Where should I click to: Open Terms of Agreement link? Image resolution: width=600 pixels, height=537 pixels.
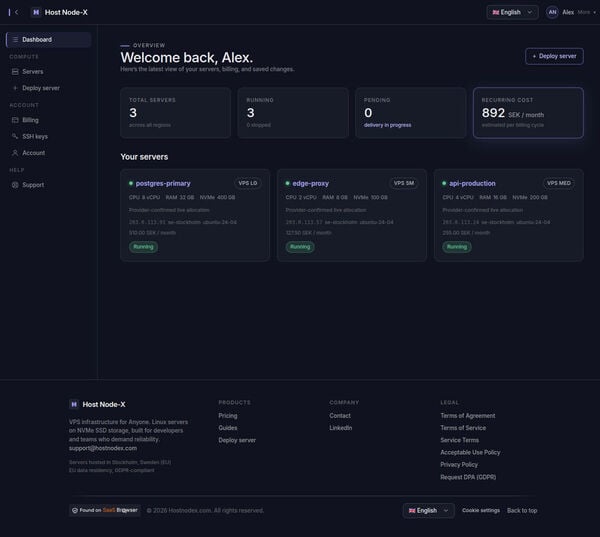tap(468, 416)
